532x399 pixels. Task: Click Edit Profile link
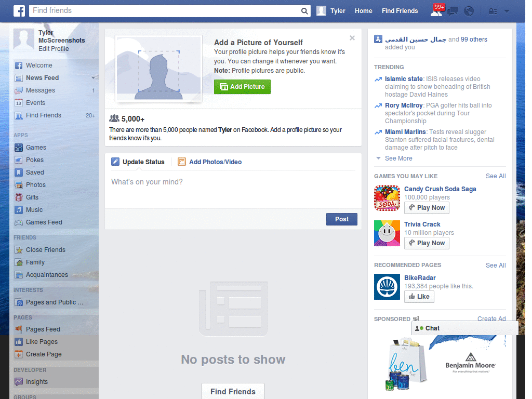pos(54,49)
